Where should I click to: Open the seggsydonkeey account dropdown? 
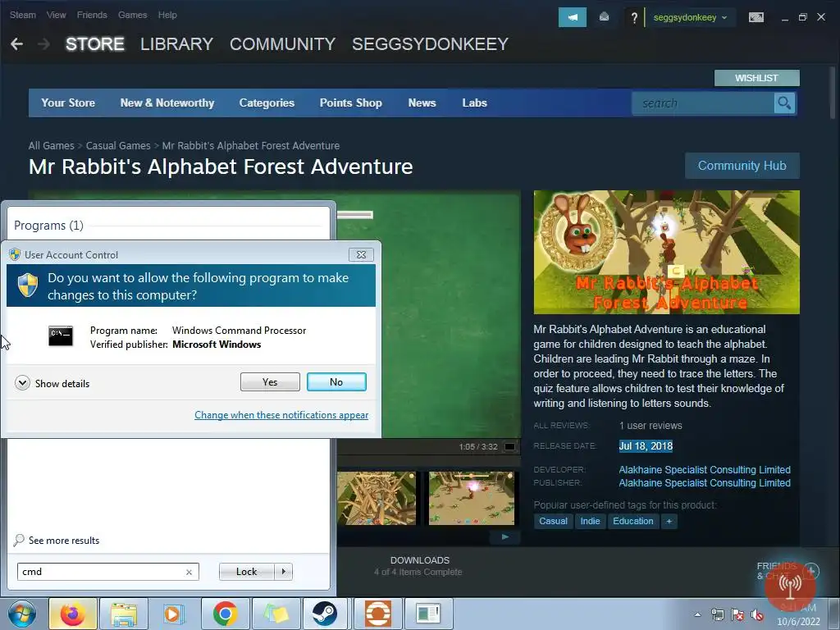pyautogui.click(x=690, y=18)
